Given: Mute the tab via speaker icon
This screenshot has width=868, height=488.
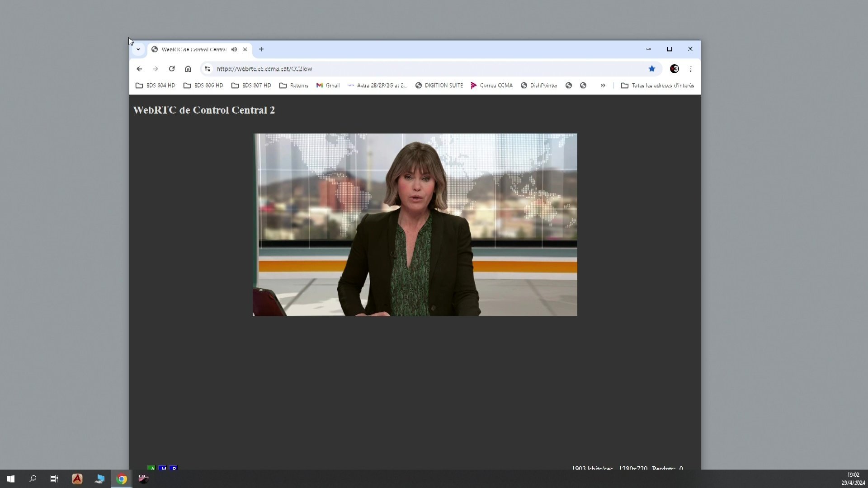Looking at the screenshot, I should [234, 49].
